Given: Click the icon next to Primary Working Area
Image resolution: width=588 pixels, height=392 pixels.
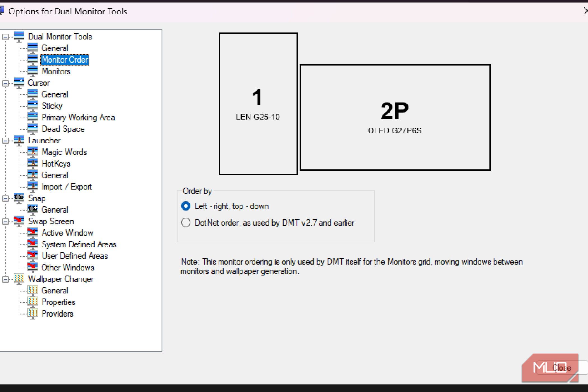Looking at the screenshot, I should point(33,117).
